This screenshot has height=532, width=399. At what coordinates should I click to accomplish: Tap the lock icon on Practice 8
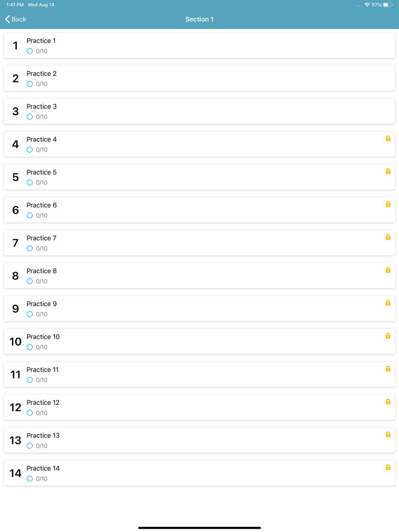[388, 270]
